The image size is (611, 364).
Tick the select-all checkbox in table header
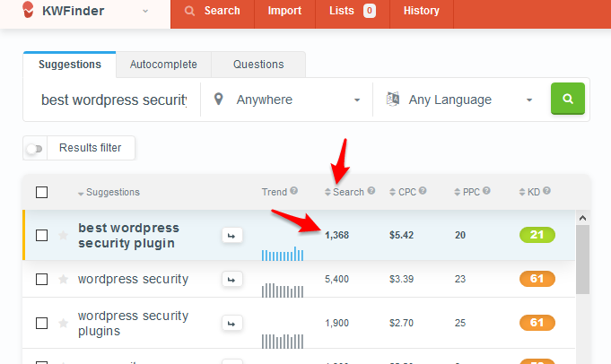pyautogui.click(x=41, y=193)
